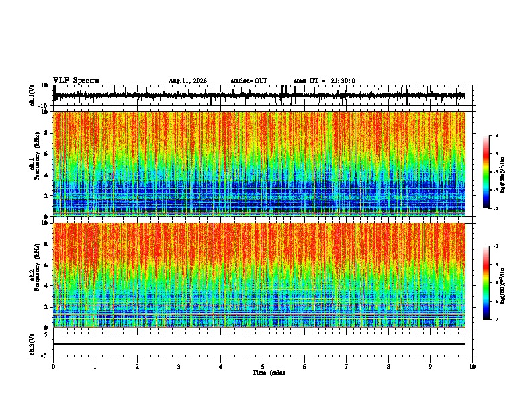The image size is (532, 411).
Task: Click the "VLF Spectra" plot title
Action: tap(76, 81)
